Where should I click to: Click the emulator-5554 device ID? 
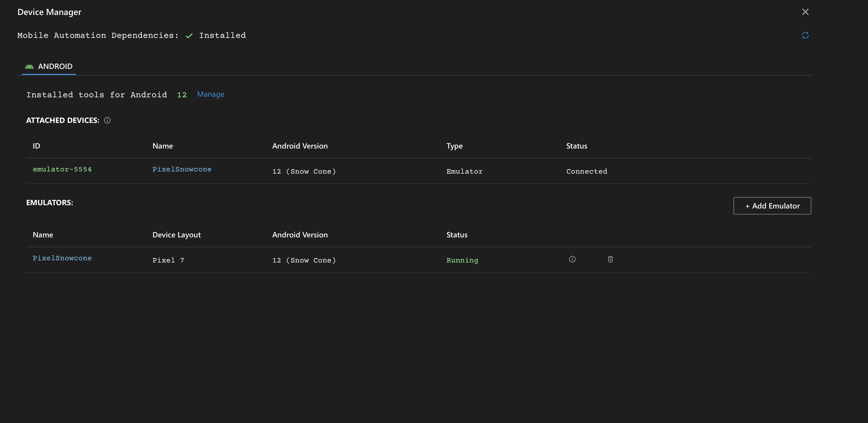62,169
